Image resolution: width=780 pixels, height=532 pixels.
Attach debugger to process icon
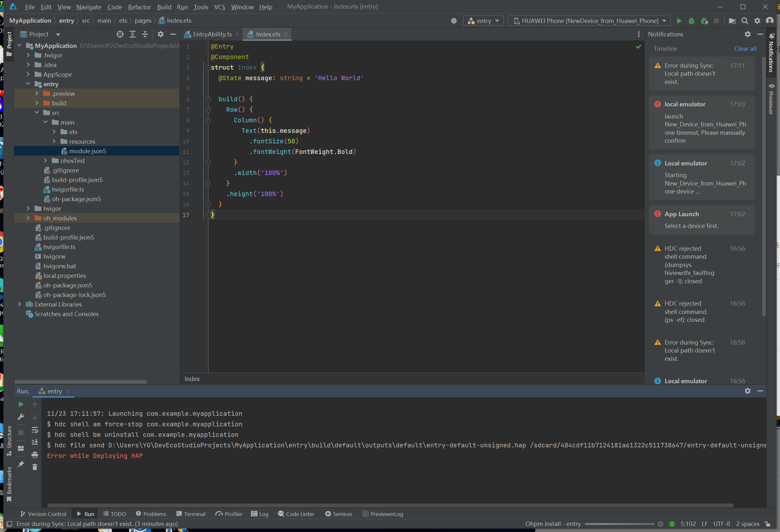point(704,21)
